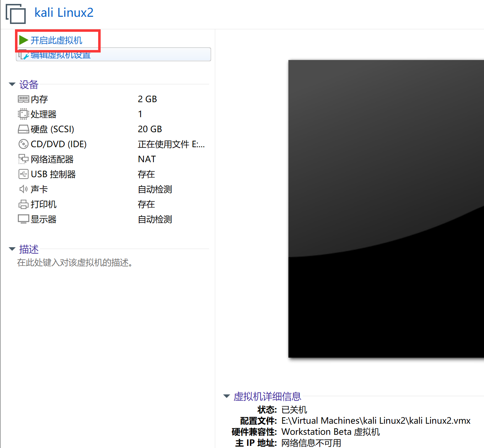Select the USB 控制器 icon
Viewport: 484px width, 448px height.
pos(23,174)
